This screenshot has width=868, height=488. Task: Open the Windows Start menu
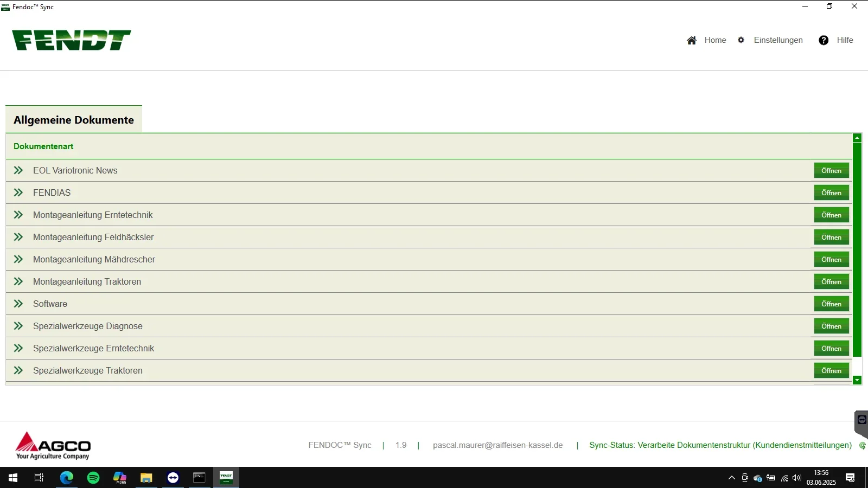tap(13, 478)
